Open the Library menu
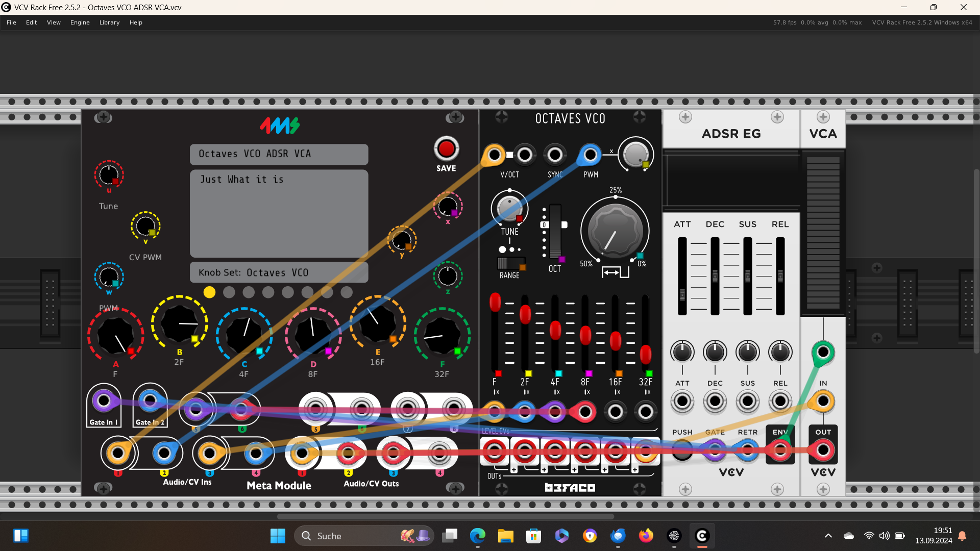 tap(109, 22)
